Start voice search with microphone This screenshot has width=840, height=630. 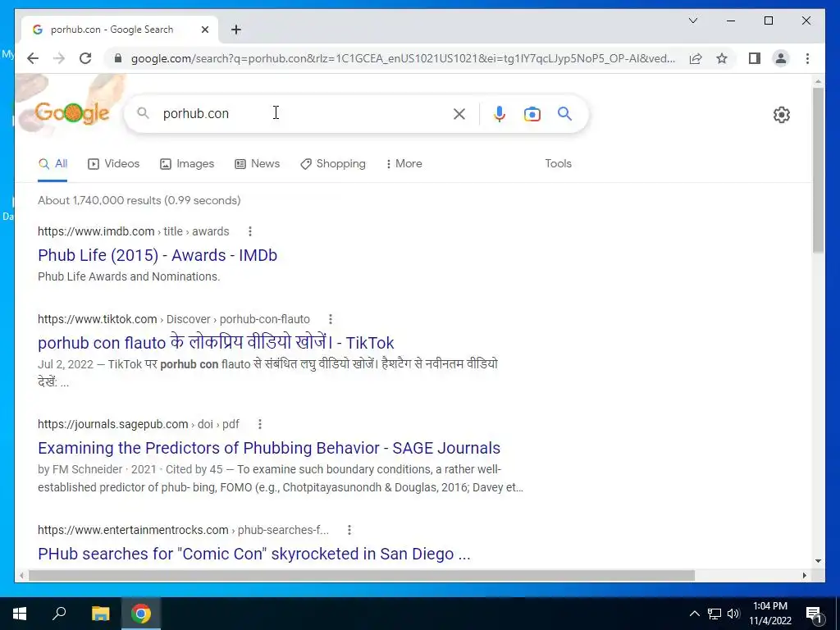tap(500, 113)
